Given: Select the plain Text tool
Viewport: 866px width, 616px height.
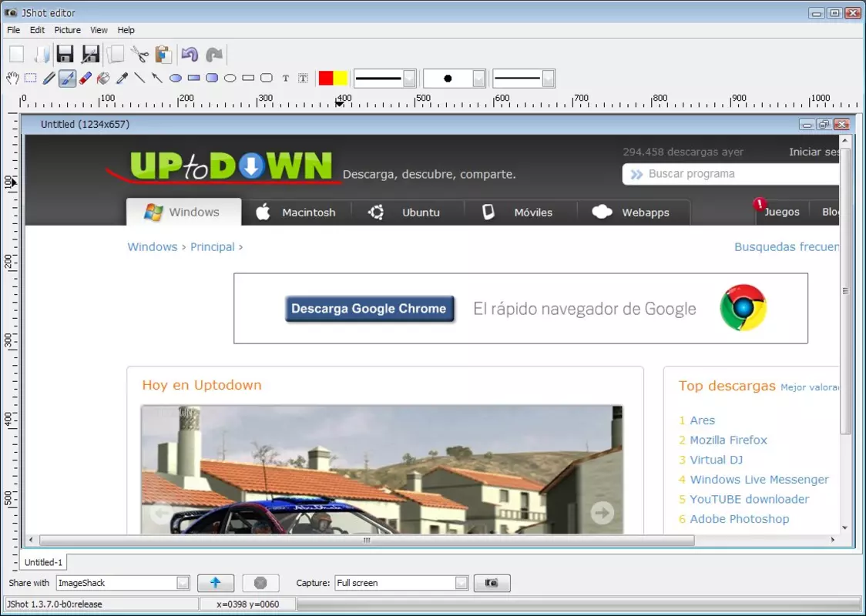Looking at the screenshot, I should tap(286, 79).
